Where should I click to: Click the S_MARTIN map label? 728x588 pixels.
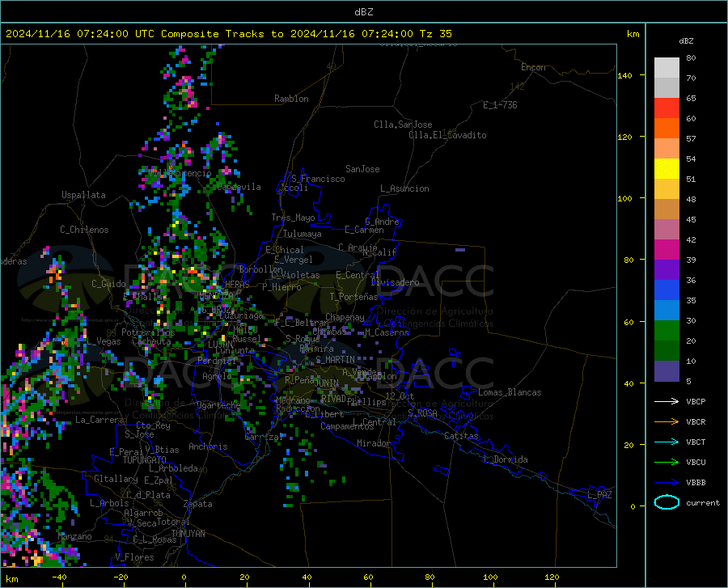(335, 360)
